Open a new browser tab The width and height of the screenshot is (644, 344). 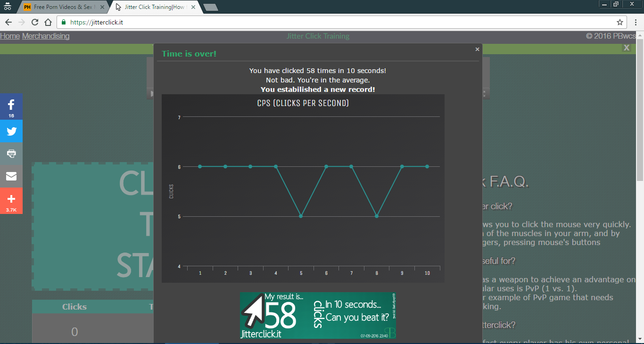click(211, 7)
